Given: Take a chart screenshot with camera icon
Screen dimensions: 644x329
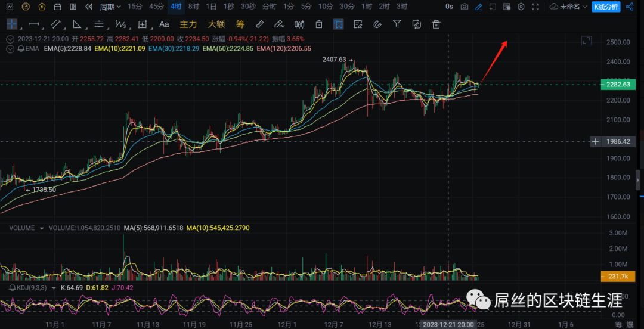Looking at the screenshot, I should pos(464,7).
